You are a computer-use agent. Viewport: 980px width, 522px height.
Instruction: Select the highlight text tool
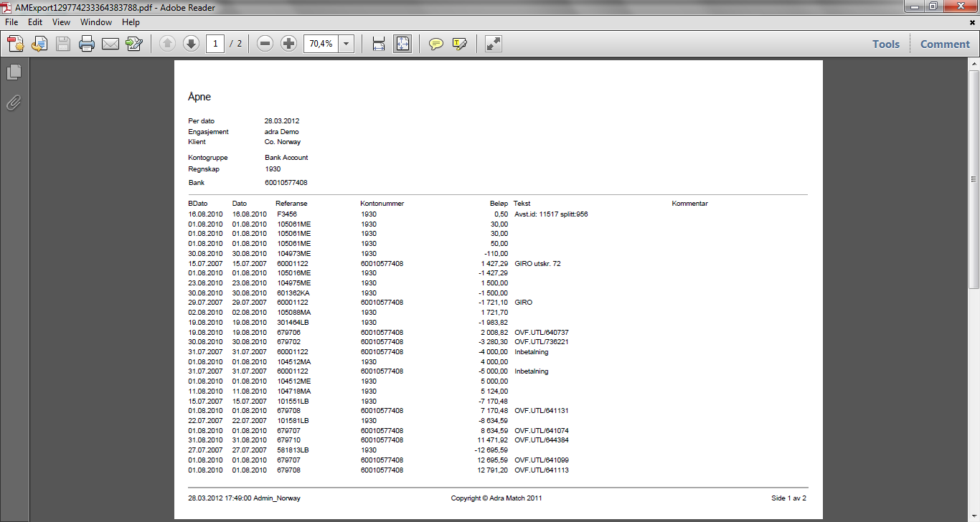(460, 44)
